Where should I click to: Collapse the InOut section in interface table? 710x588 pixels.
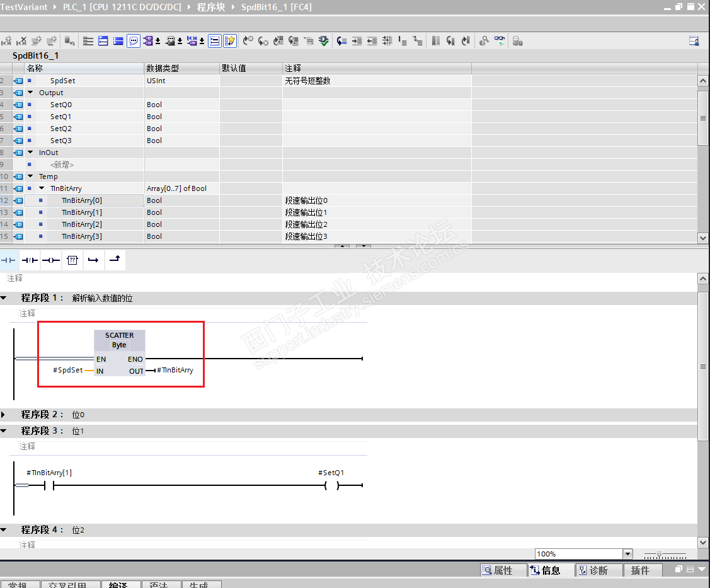click(x=30, y=153)
